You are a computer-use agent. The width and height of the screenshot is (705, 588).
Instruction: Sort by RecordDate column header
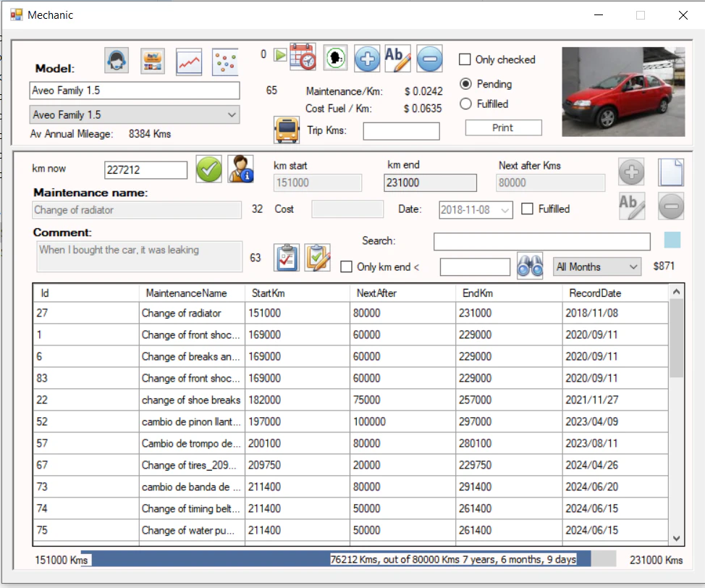[x=615, y=293]
